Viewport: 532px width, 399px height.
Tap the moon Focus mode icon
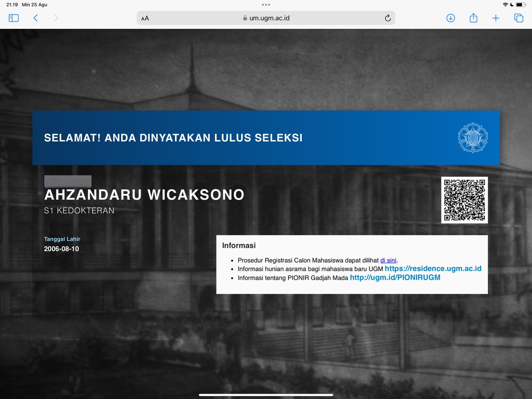point(512,4)
